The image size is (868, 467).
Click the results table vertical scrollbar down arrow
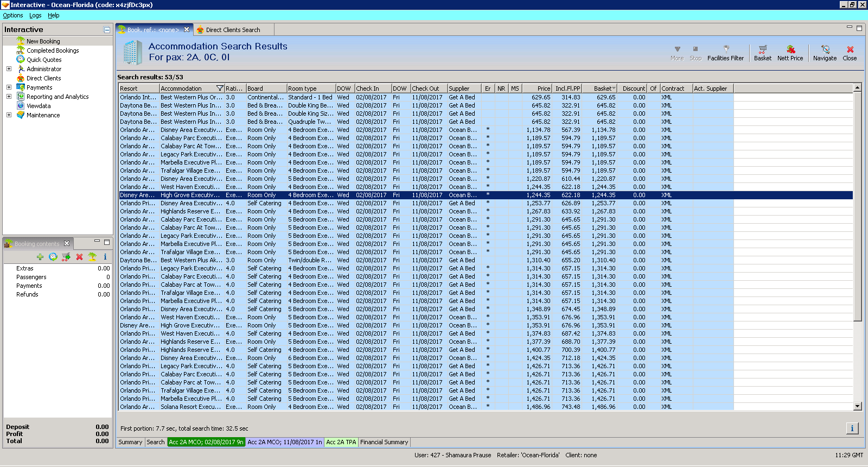(x=857, y=406)
